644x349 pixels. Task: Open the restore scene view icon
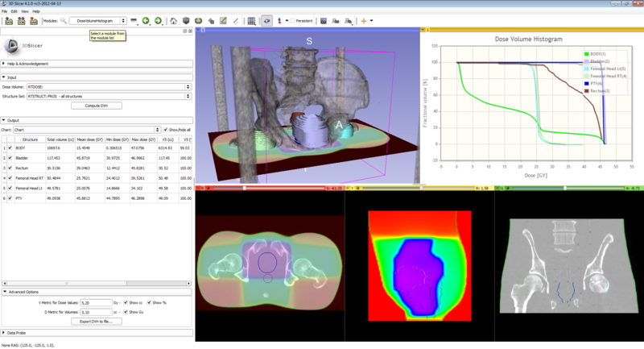[x=349, y=21]
